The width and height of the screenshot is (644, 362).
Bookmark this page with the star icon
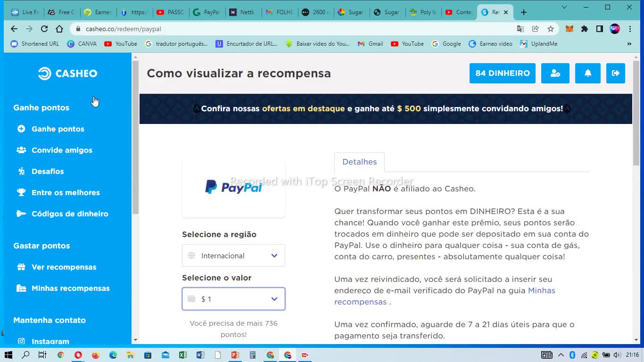pyautogui.click(x=551, y=29)
